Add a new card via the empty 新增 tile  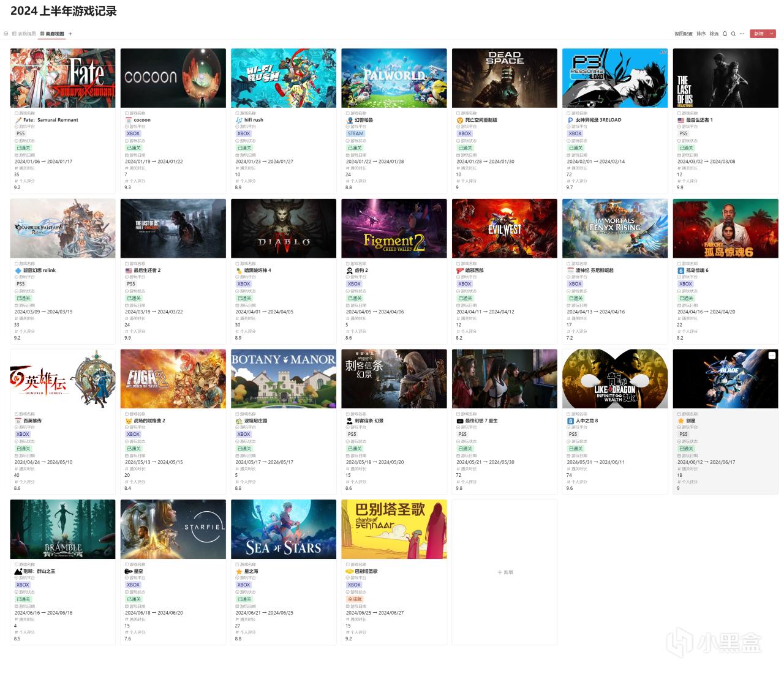[x=505, y=572]
